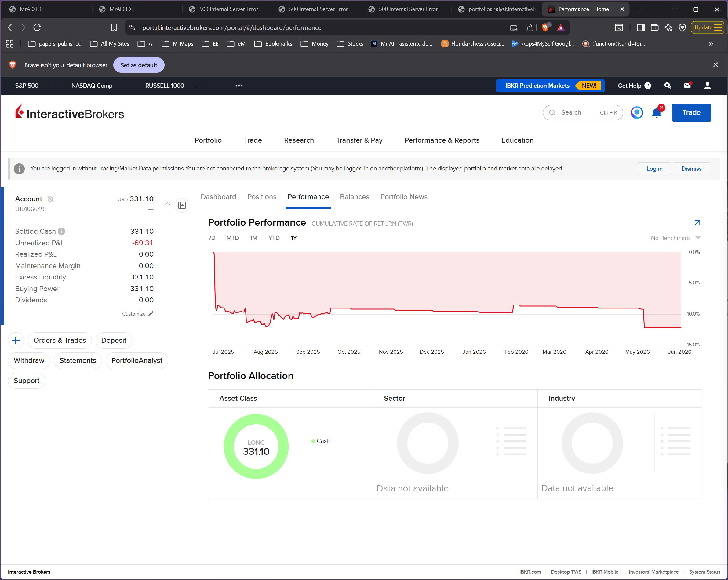This screenshot has width=728, height=580.
Task: Select the YTD time range
Action: click(274, 238)
